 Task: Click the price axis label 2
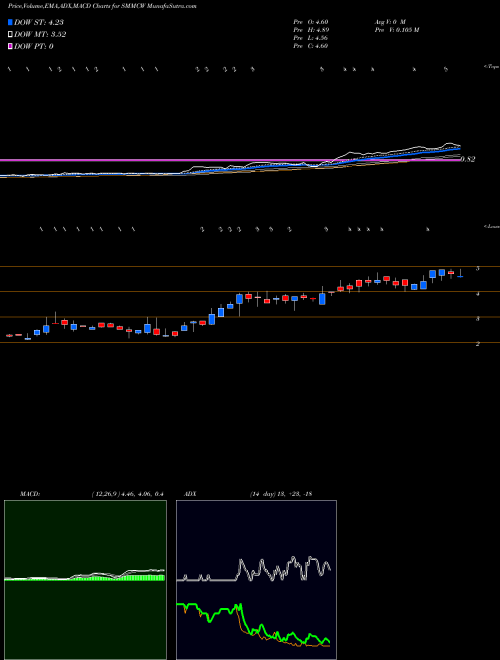(x=478, y=344)
